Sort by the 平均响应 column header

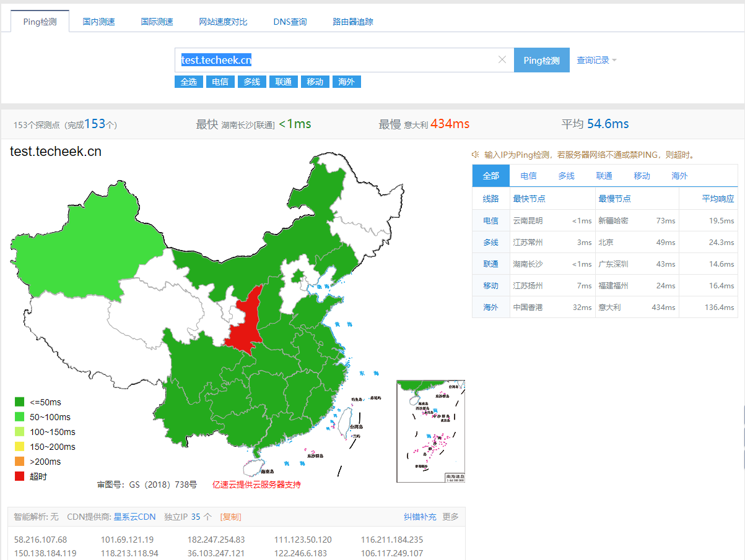tap(717, 199)
